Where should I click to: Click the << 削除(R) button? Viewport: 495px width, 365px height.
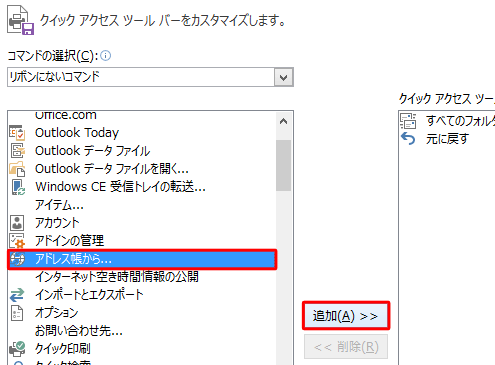(346, 347)
